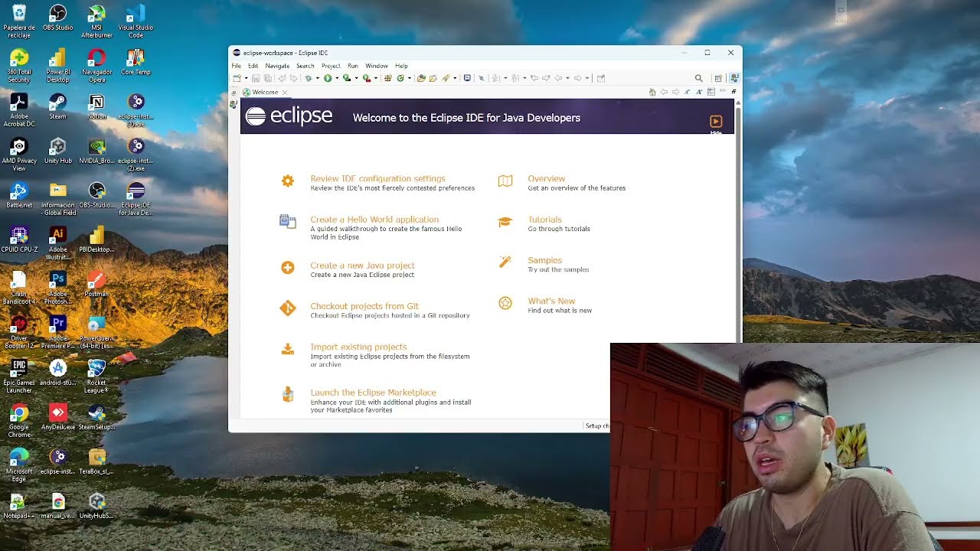980x551 pixels.
Task: Click the Tutorials graduation cap icon
Action: click(x=505, y=222)
